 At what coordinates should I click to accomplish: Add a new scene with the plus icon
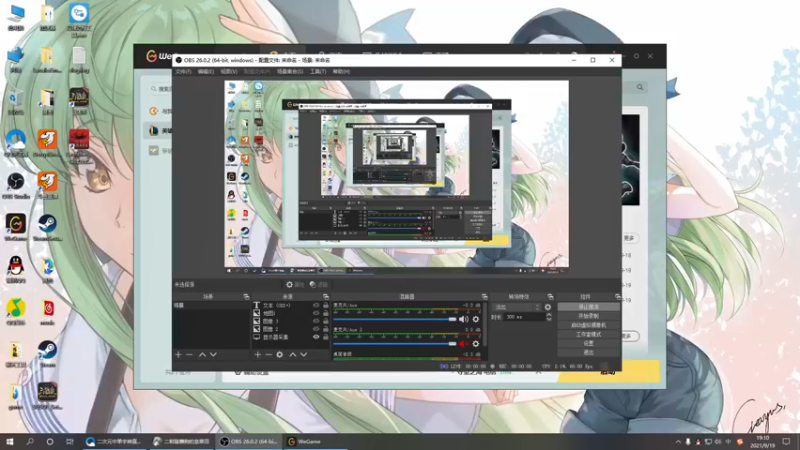click(x=178, y=355)
